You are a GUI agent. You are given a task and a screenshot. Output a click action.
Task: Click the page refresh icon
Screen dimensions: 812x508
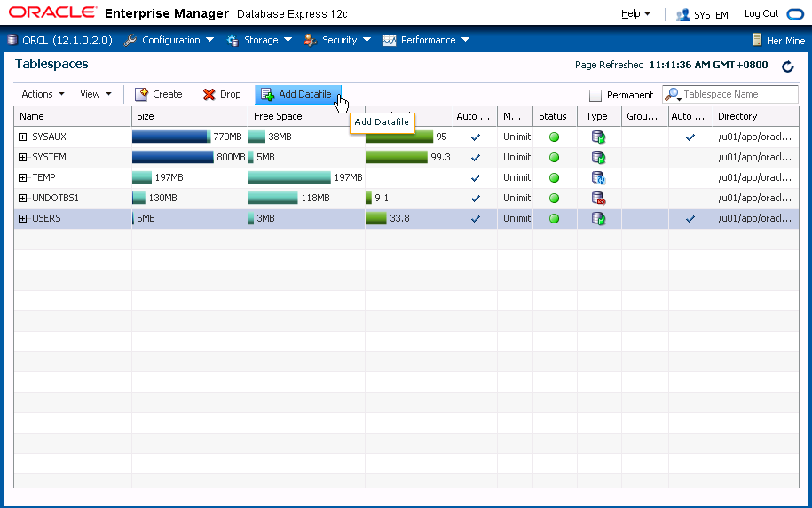click(788, 66)
